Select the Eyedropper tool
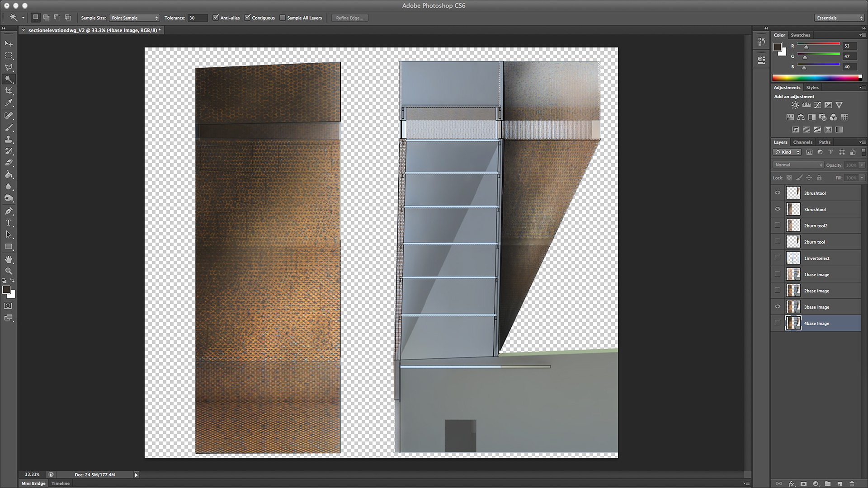 click(9, 103)
